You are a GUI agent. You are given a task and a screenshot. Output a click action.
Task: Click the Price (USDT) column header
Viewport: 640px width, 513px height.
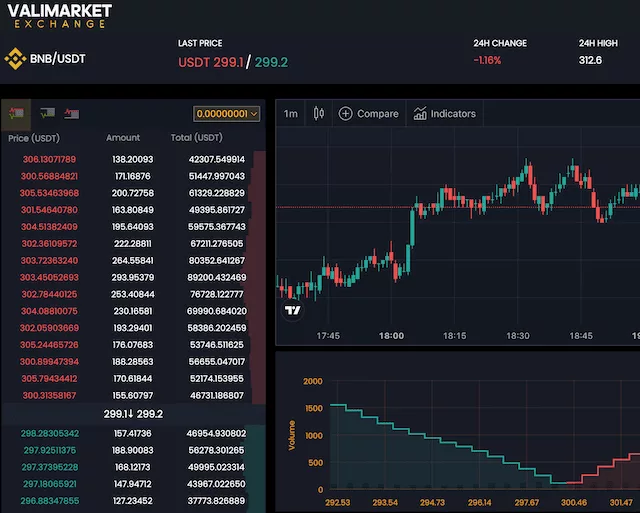tap(34, 138)
